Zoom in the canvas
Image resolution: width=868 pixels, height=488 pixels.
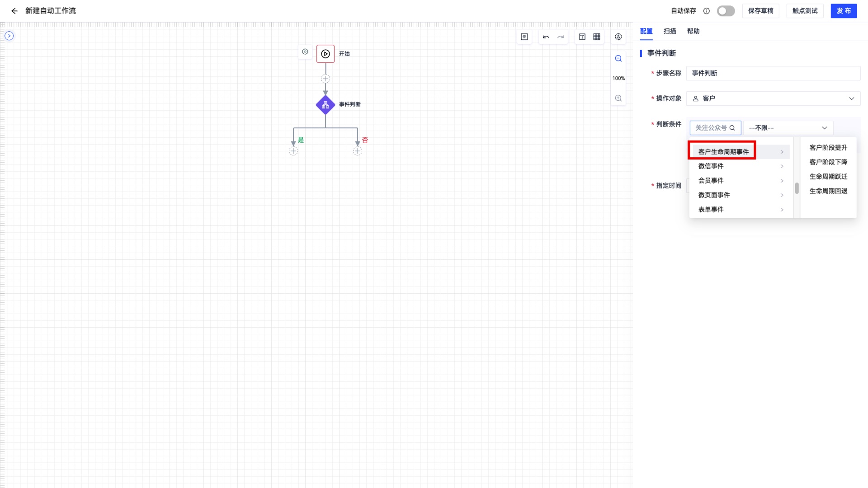(x=618, y=98)
